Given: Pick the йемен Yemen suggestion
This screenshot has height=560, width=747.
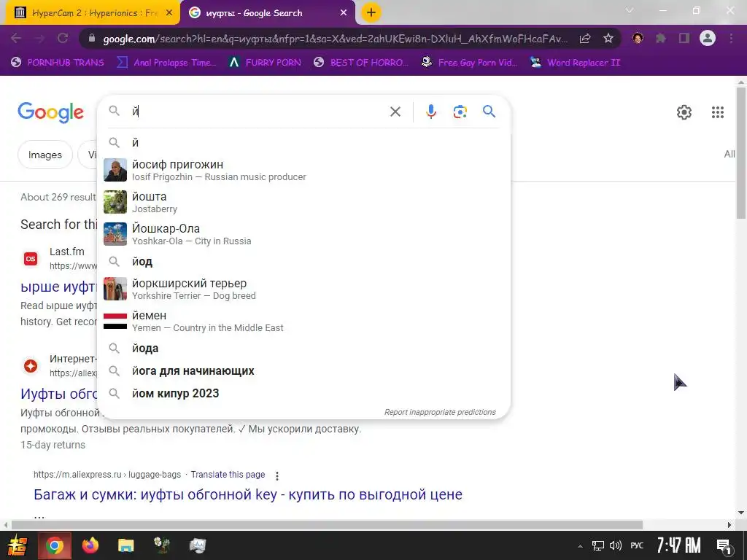Looking at the screenshot, I should coord(303,321).
